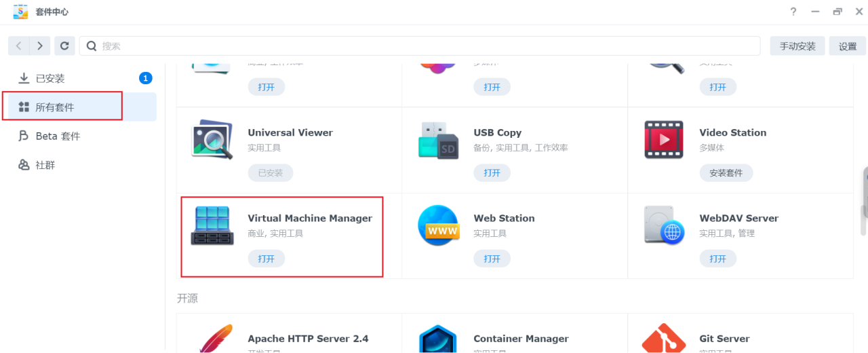Click the Container Manager icon

point(438,339)
